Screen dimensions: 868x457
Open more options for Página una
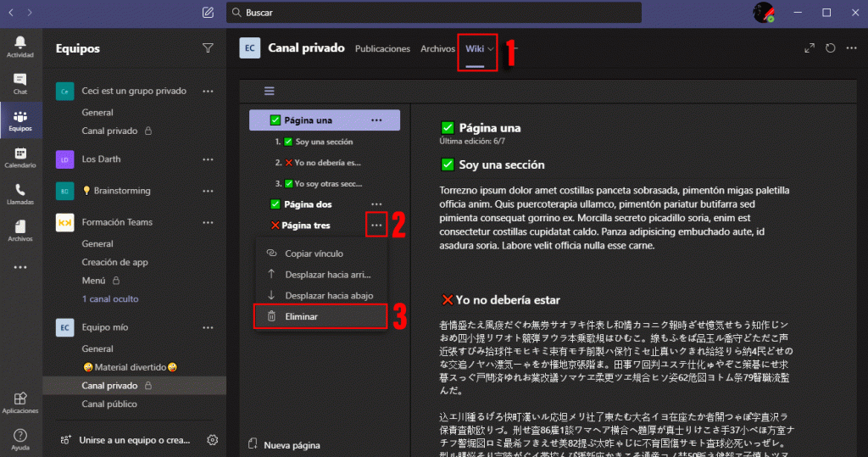[376, 120]
